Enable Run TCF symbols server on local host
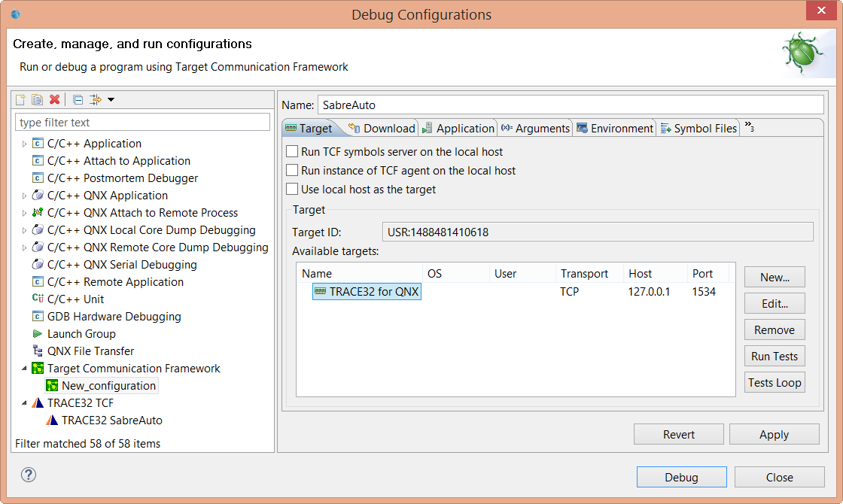Image resolution: width=843 pixels, height=504 pixels. [292, 150]
